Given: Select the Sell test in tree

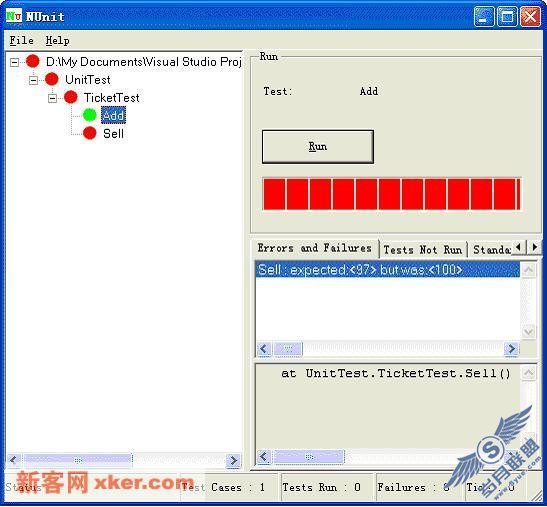Looking at the screenshot, I should pos(113,134).
